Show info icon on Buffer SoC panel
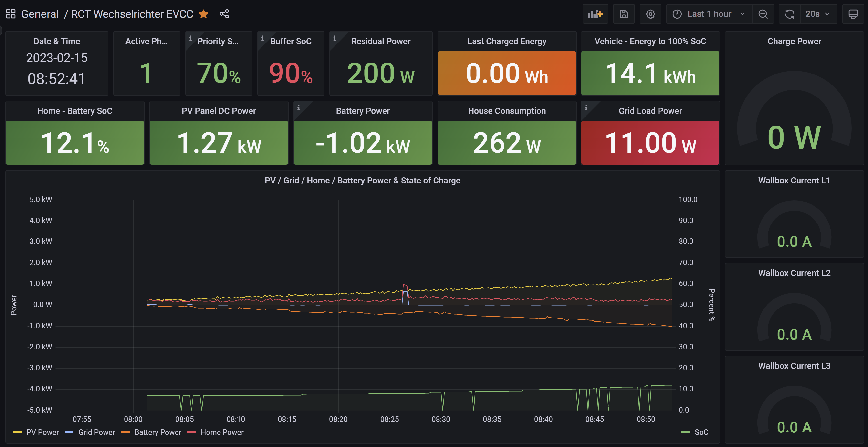The image size is (868, 447). [263, 38]
